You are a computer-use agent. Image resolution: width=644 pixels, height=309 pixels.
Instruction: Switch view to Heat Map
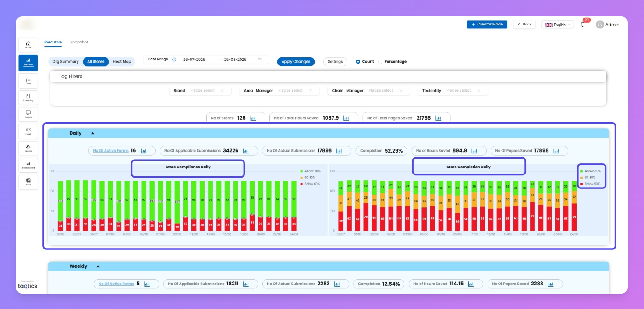click(x=122, y=62)
